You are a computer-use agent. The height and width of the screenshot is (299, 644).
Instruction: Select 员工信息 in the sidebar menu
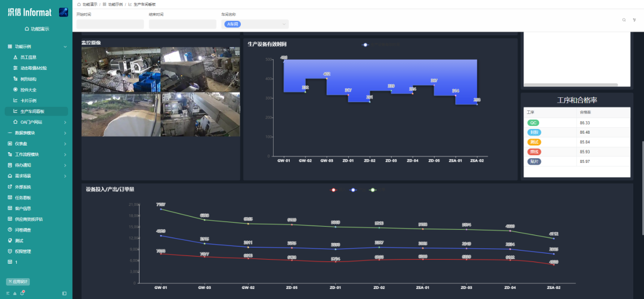pos(29,57)
